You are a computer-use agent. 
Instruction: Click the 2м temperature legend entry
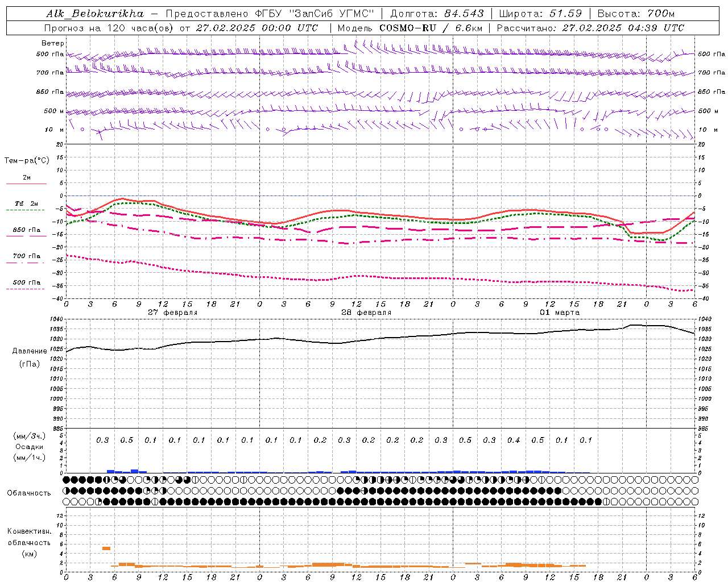point(27,178)
